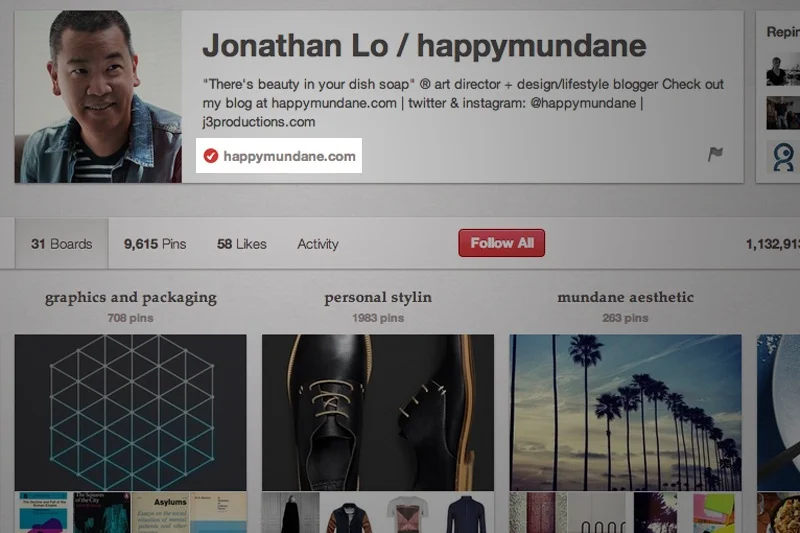Click the 1983 pins count text
This screenshot has width=800, height=533.
378,318
